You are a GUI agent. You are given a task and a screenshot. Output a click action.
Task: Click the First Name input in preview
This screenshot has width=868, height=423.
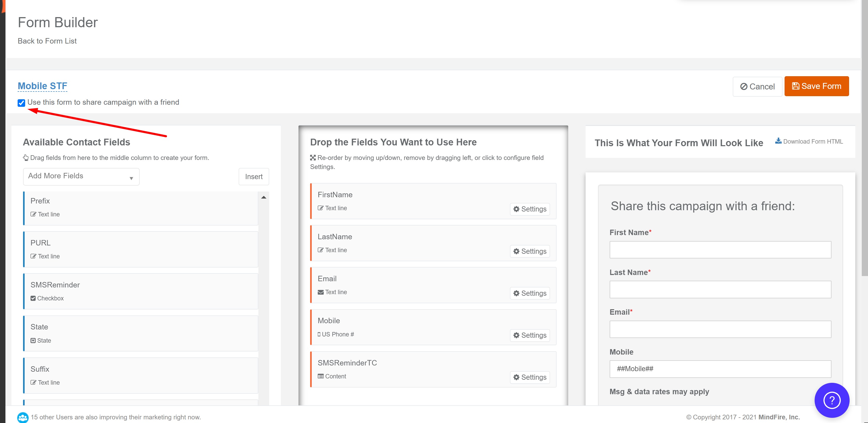720,250
